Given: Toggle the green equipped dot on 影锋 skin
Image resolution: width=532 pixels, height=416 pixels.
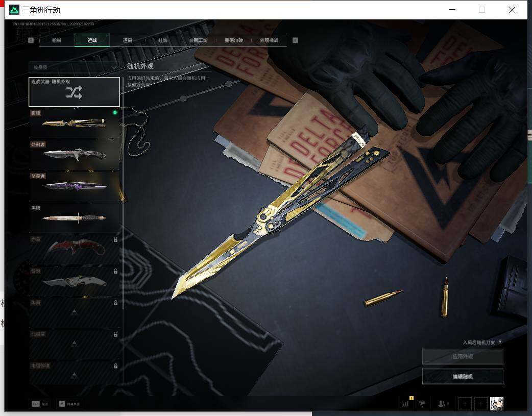Looking at the screenshot, I should (x=115, y=112).
